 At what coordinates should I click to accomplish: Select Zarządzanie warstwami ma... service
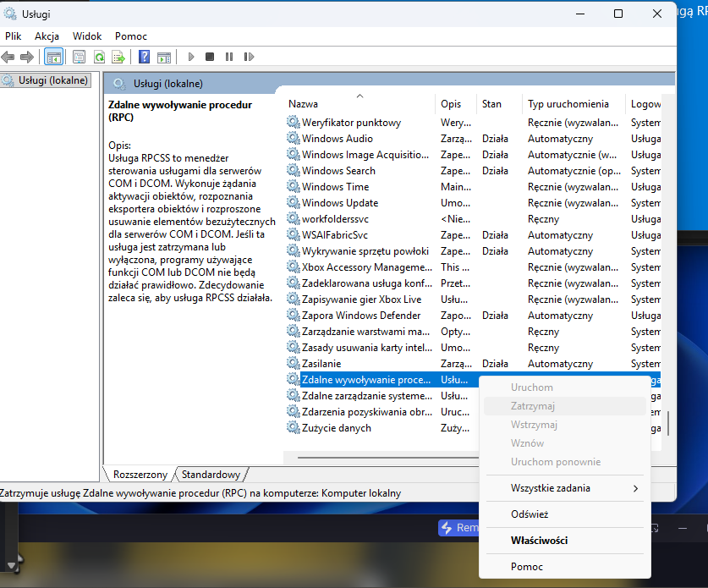(473, 331)
